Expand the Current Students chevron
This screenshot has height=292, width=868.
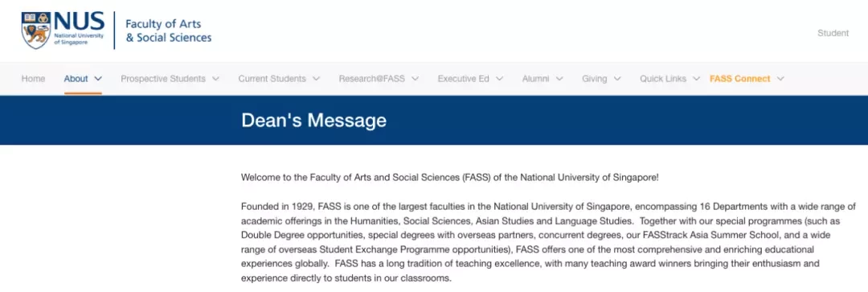316,79
